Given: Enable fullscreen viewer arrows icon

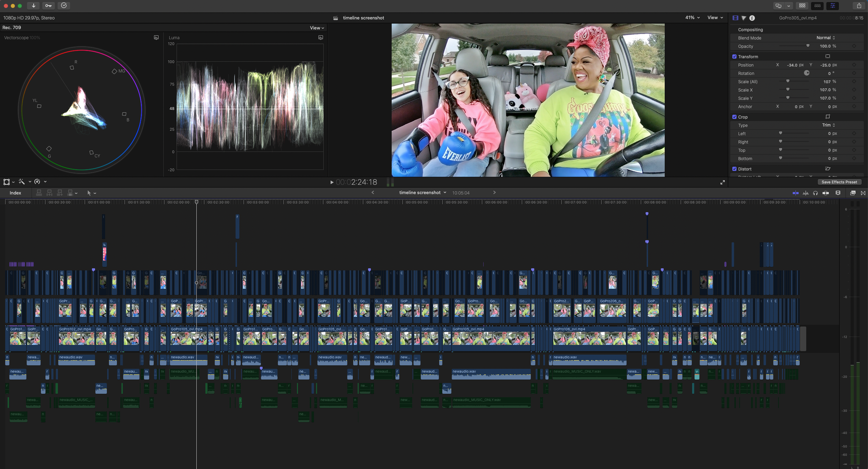Looking at the screenshot, I should click(x=723, y=182).
